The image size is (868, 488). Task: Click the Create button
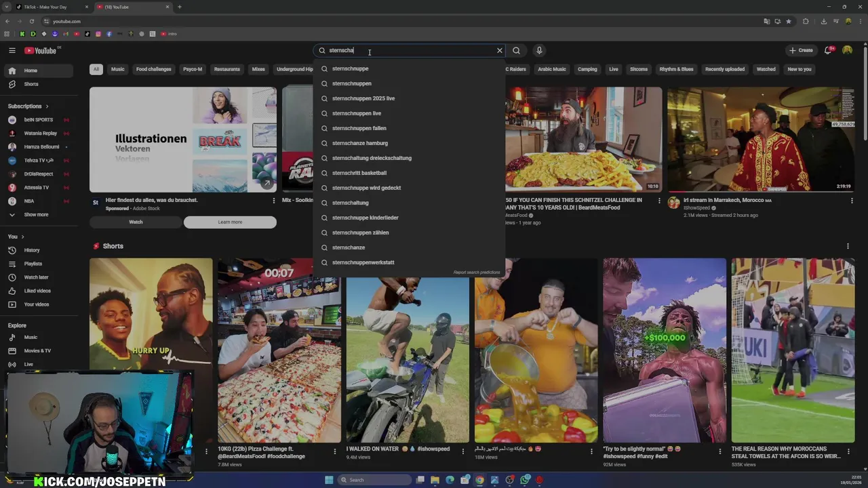coord(801,50)
